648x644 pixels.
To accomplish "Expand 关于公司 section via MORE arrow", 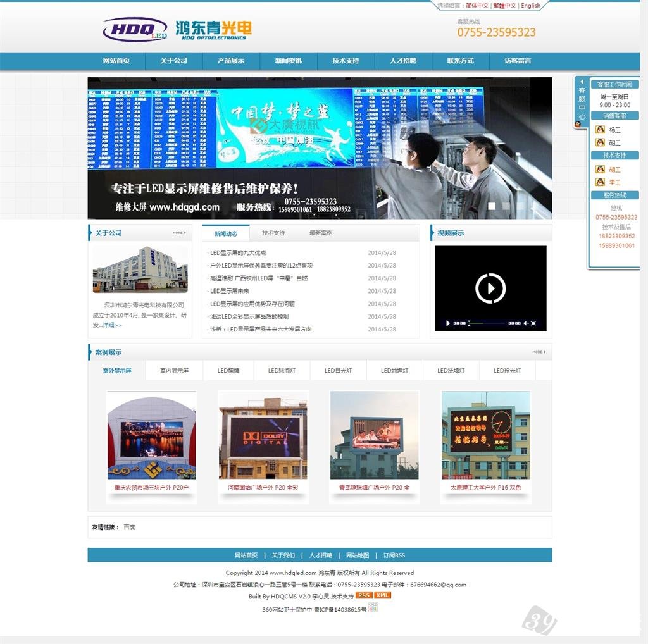I will (x=179, y=233).
